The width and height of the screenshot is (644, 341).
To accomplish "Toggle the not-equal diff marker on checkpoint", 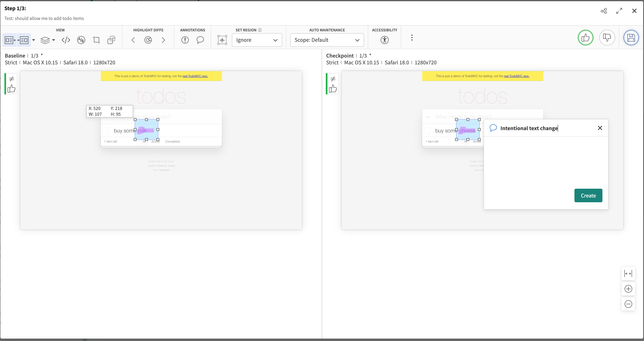I will (333, 79).
